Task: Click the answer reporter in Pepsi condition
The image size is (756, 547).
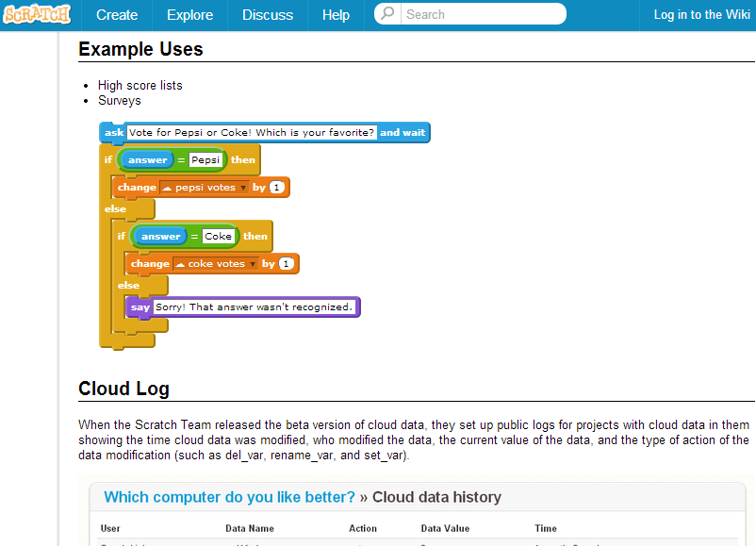Action: tap(147, 159)
